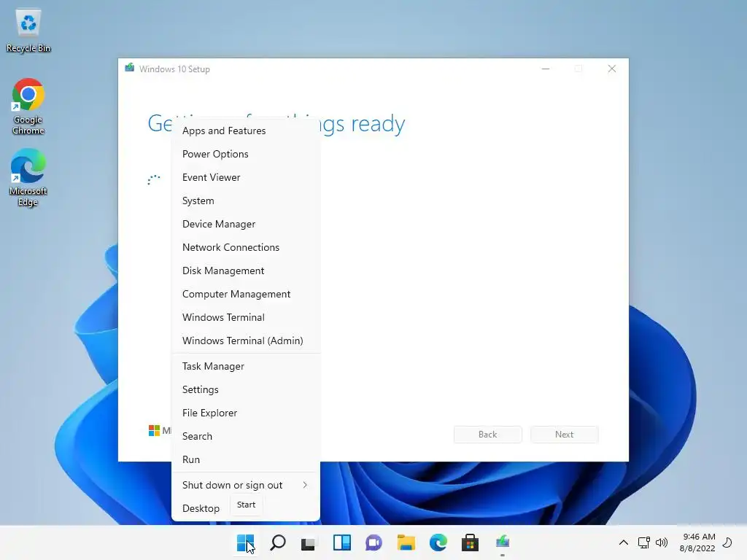Launch Chat icon on taskbar
Viewport: 747px width, 560px height.
point(374,542)
